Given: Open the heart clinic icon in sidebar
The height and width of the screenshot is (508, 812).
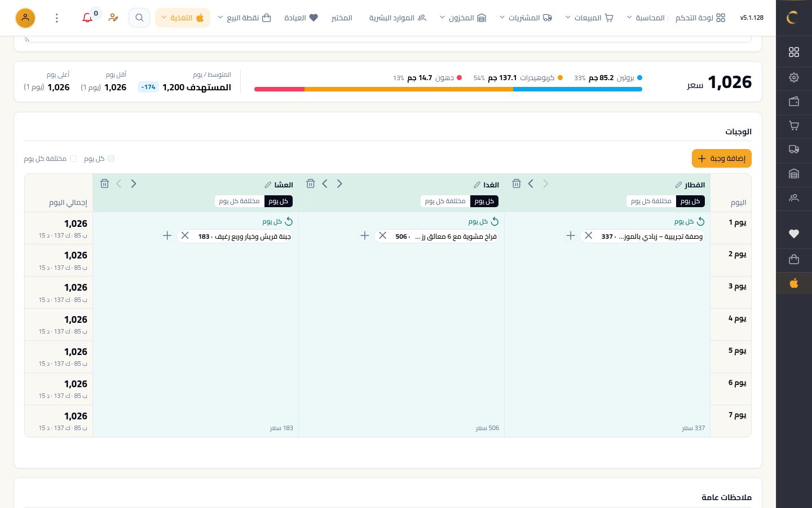Looking at the screenshot, I should (x=794, y=234).
